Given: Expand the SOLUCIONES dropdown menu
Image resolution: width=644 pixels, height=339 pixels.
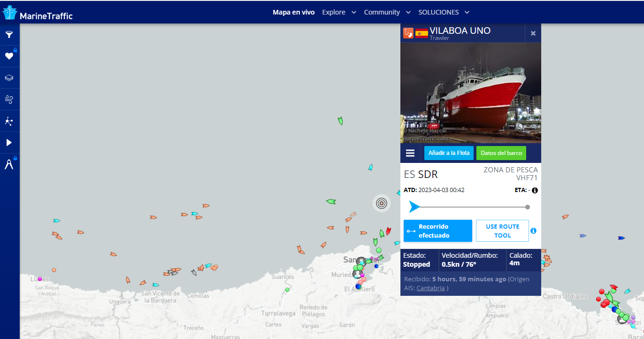Looking at the screenshot, I should point(444,12).
